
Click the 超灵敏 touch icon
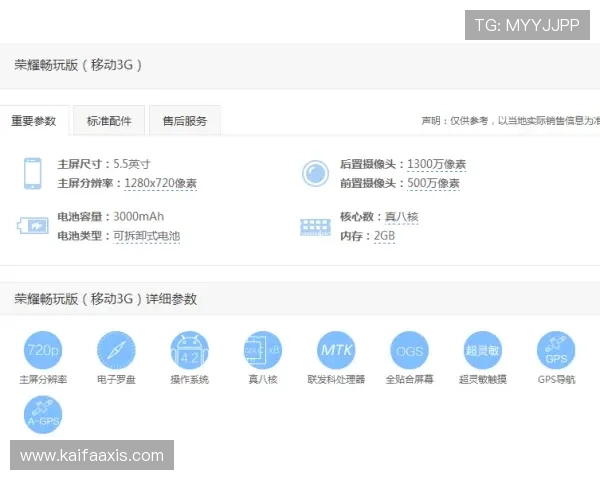[483, 350]
